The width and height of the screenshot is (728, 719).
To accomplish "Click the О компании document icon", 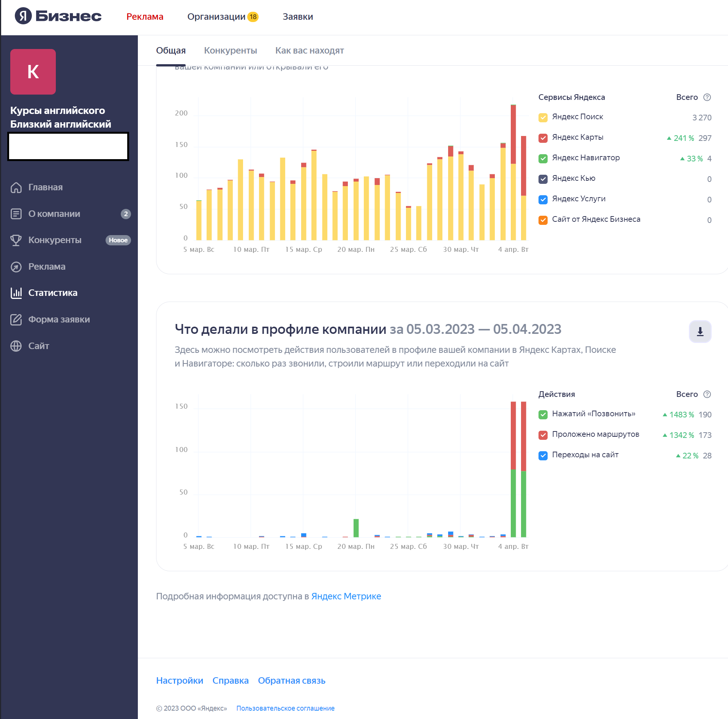I will click(16, 214).
